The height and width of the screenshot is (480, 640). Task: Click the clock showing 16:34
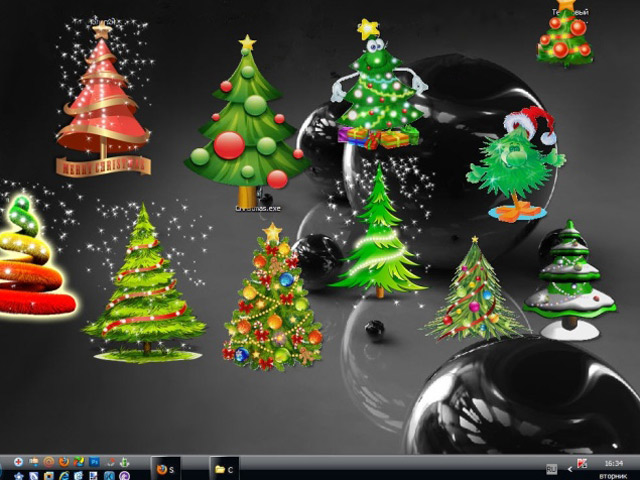pos(613,463)
